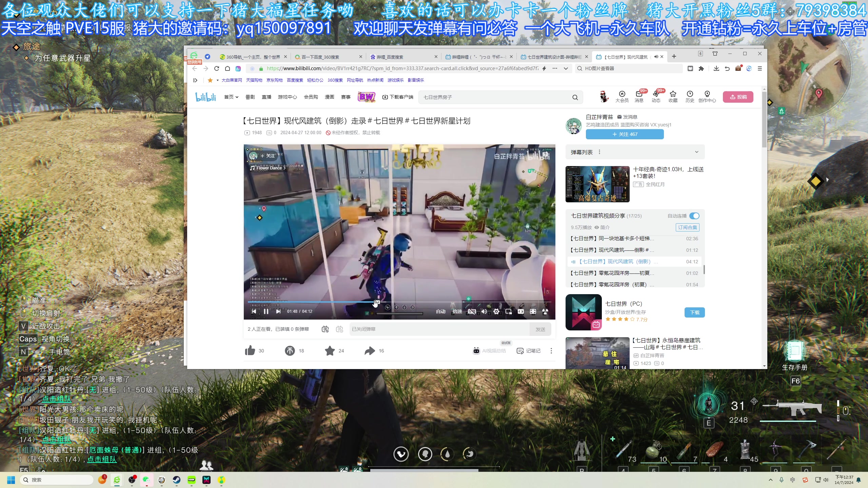
Task: Click the danmaku input field
Action: (x=439, y=329)
